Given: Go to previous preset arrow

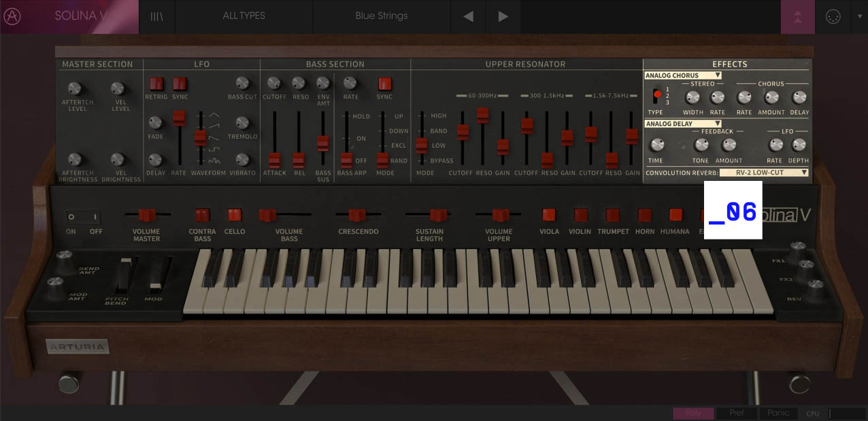Looking at the screenshot, I should 468,16.
